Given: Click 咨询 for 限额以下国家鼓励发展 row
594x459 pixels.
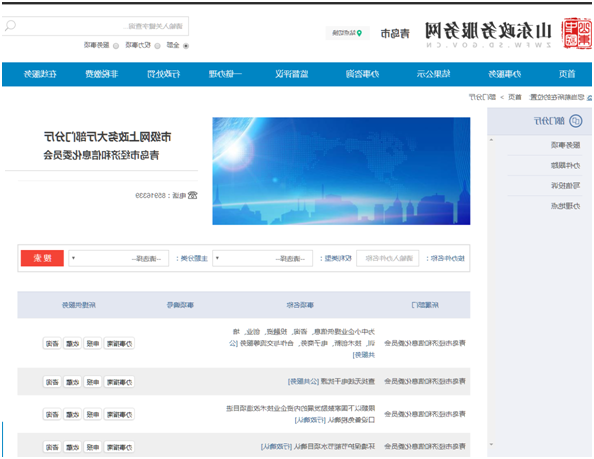Looking at the screenshot, I should pos(52,414).
